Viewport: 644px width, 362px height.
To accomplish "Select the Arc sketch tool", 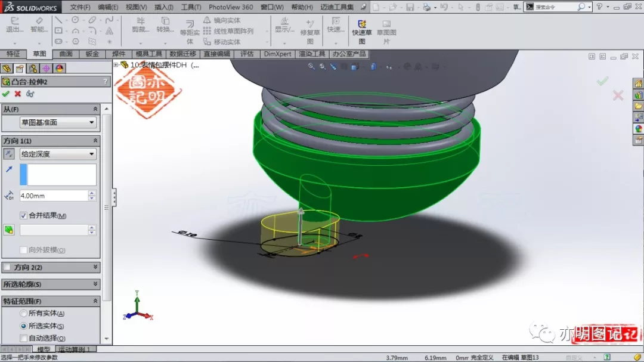I will pos(75,31).
